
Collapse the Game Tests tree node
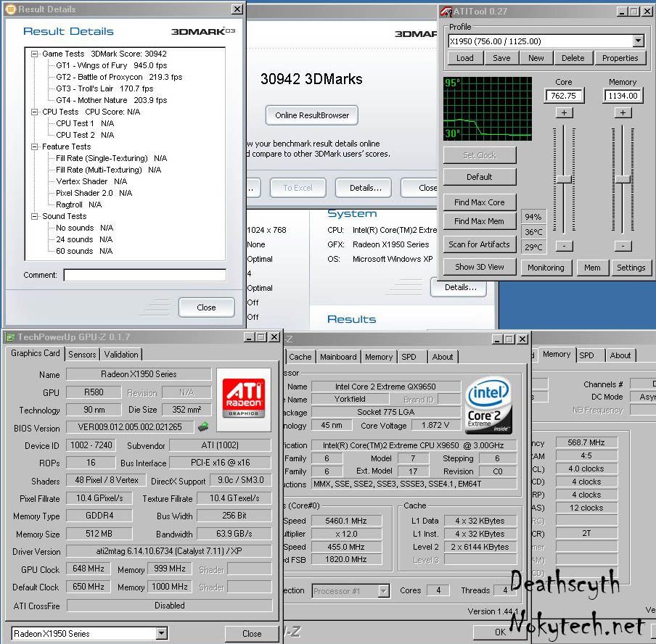coord(34,54)
